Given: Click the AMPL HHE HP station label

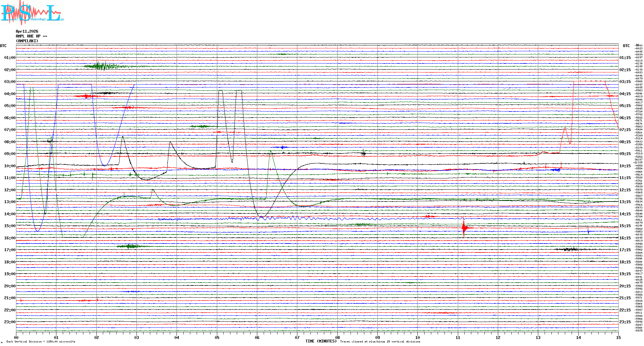Looking at the screenshot, I should click(x=31, y=36).
